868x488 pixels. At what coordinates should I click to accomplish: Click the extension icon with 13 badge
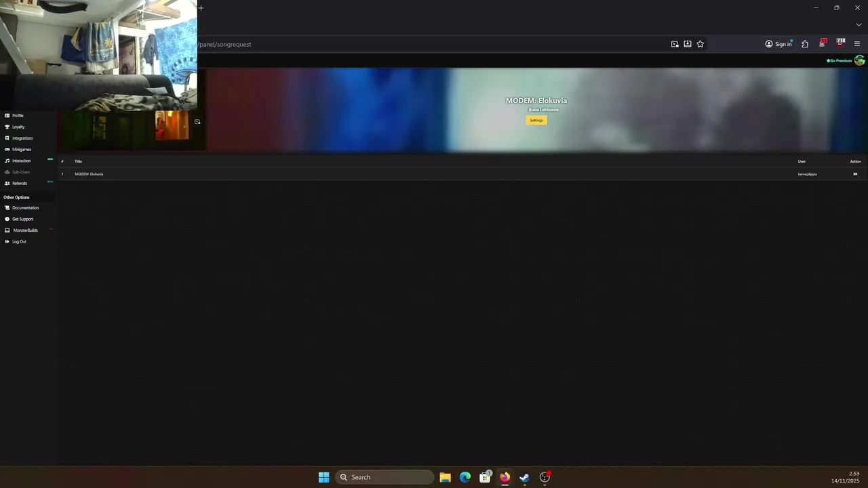pyautogui.click(x=823, y=43)
